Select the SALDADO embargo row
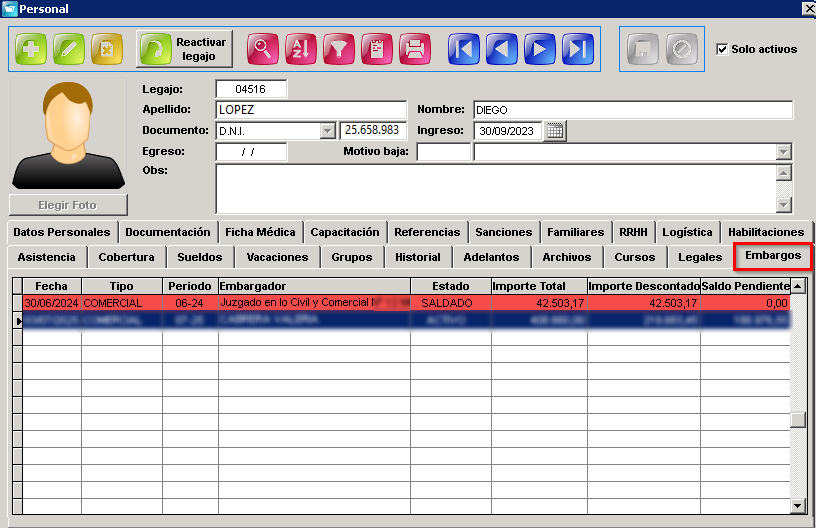This screenshot has width=816, height=528. pos(406,303)
